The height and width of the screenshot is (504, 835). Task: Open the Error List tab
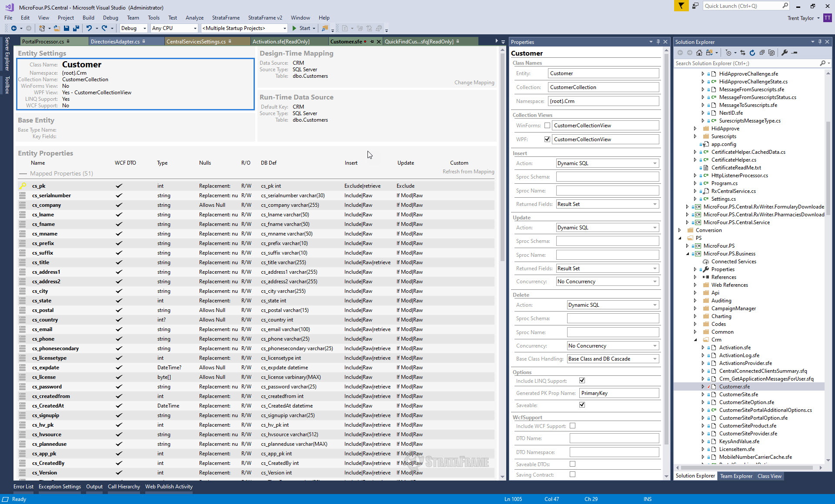[23, 487]
